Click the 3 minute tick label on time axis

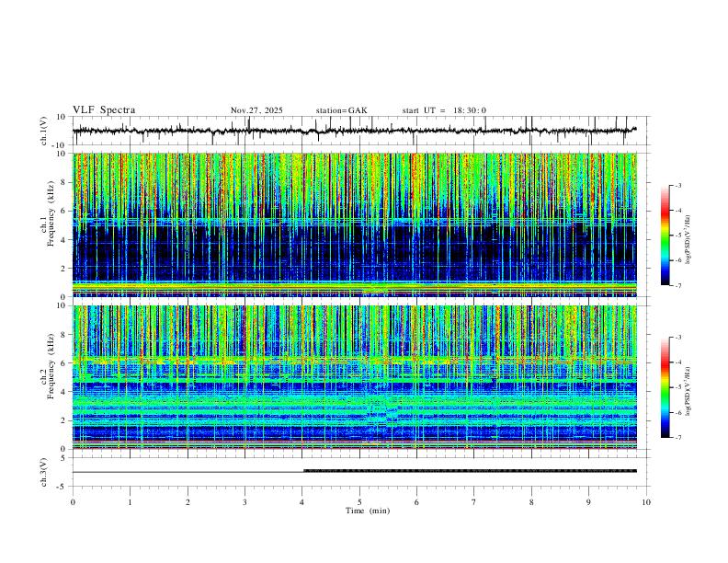coord(245,502)
